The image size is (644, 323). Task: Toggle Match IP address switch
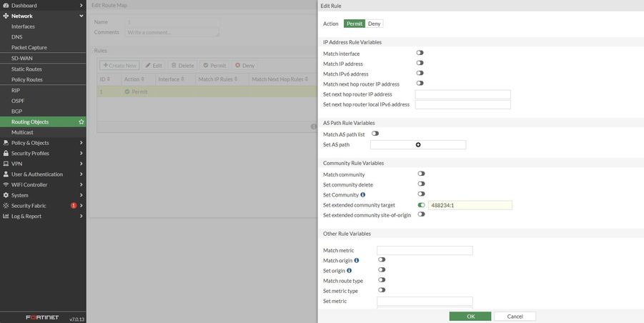click(420, 63)
